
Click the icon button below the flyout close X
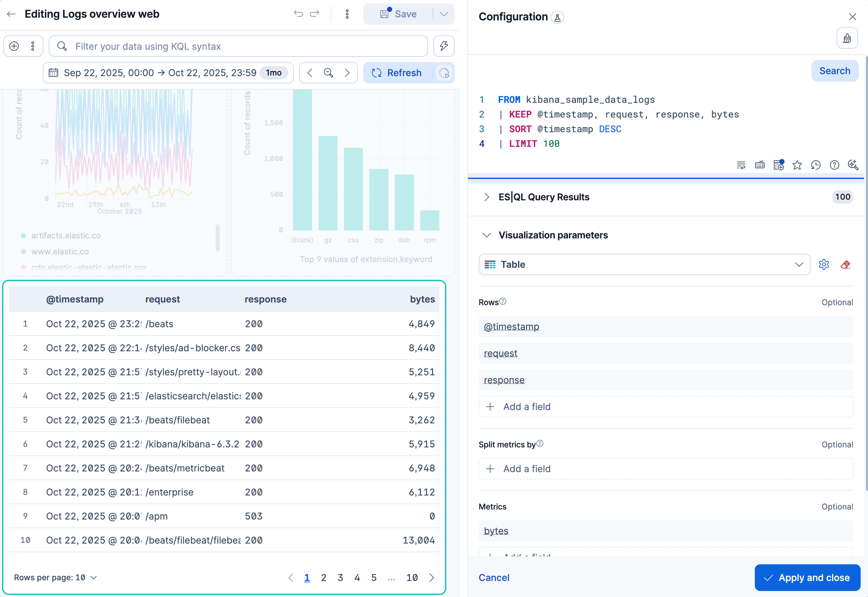pos(847,38)
